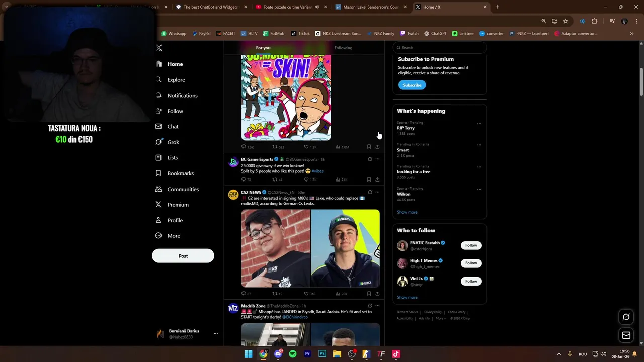Repost the CS2 NEWS post
Viewport: 644px width, 362px height.
275,294
